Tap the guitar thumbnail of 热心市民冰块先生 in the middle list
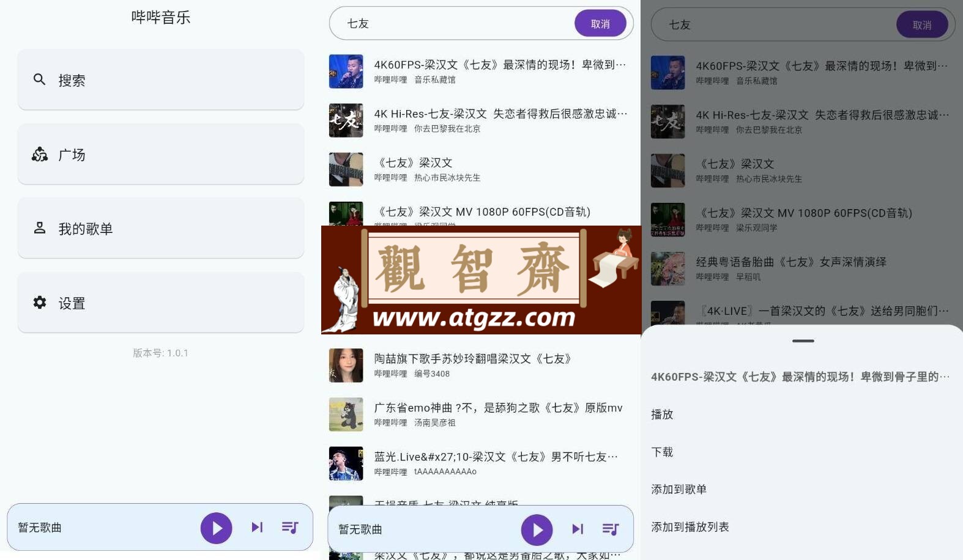The width and height of the screenshot is (963, 560). click(346, 169)
